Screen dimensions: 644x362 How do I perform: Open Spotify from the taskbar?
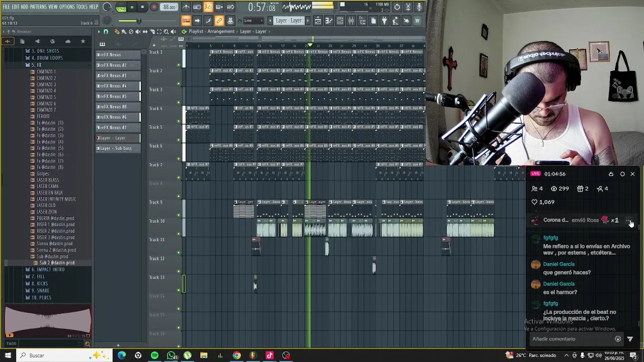tap(154, 355)
